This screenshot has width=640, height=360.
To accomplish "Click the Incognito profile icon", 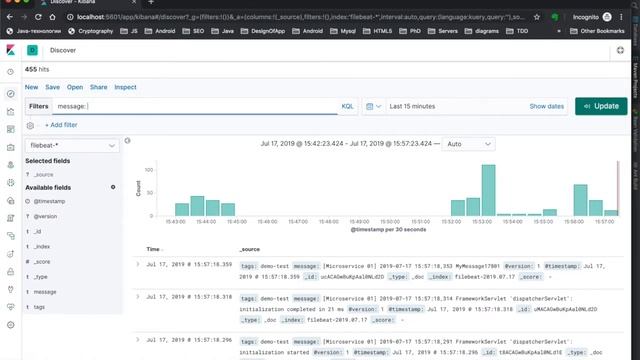I will point(607,17).
